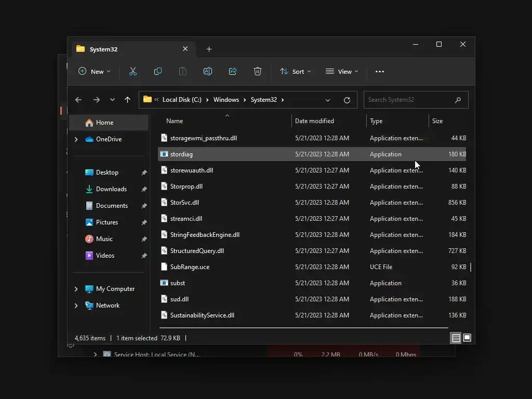Open recent locations dropdown chevron

112,100
